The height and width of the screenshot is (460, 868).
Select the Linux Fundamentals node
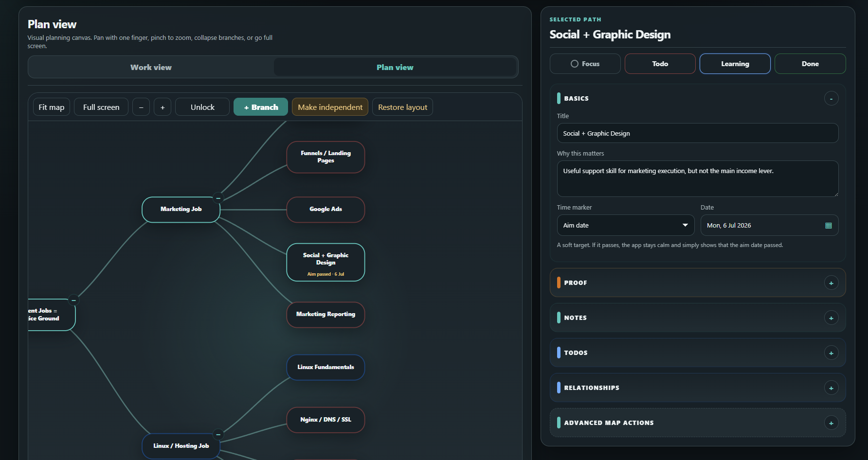(x=325, y=367)
